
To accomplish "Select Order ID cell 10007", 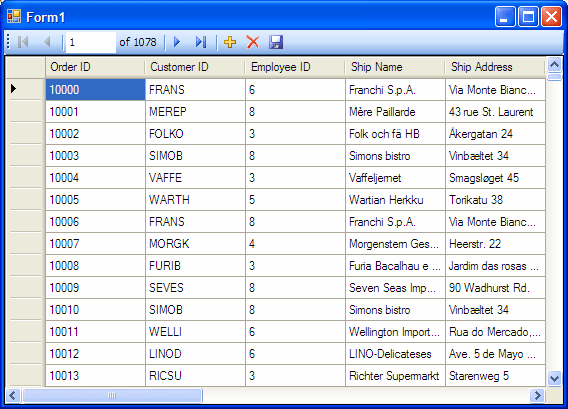I will point(95,243).
